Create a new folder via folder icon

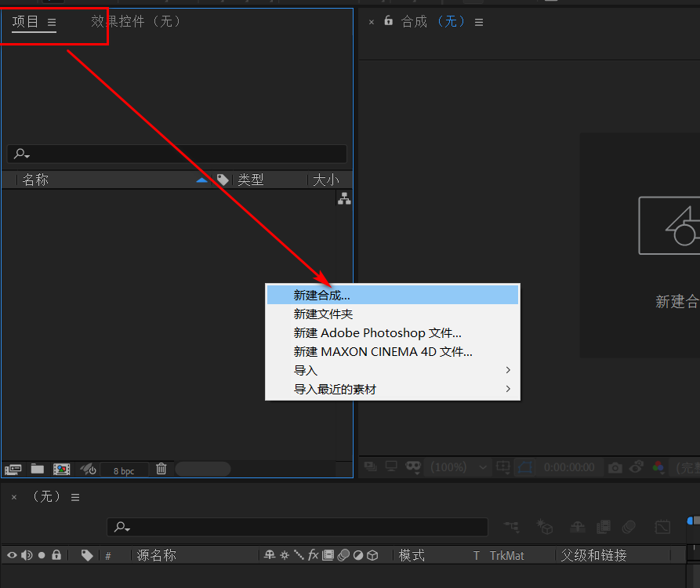(38, 469)
